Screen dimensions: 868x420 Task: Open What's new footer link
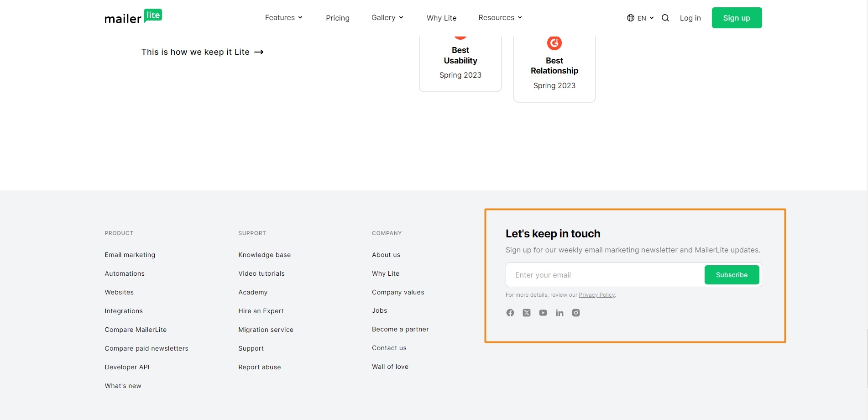[123, 386]
